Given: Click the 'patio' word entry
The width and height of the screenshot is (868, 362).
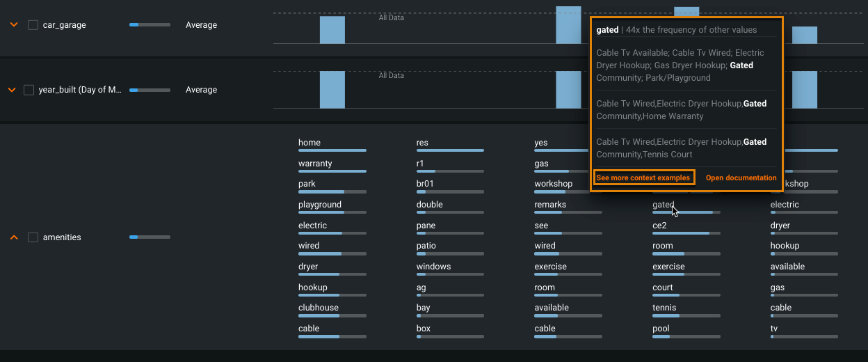Looking at the screenshot, I should [x=426, y=246].
